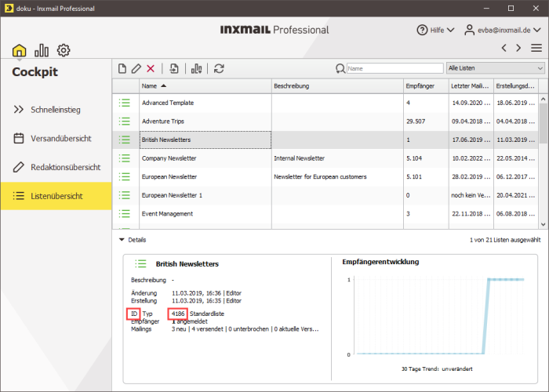The height and width of the screenshot is (392, 549).
Task: Sort by Beschreibung column header
Action: click(x=337, y=85)
